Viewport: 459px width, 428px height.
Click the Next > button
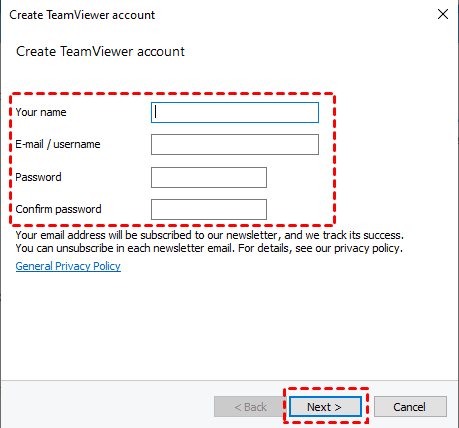coord(325,407)
